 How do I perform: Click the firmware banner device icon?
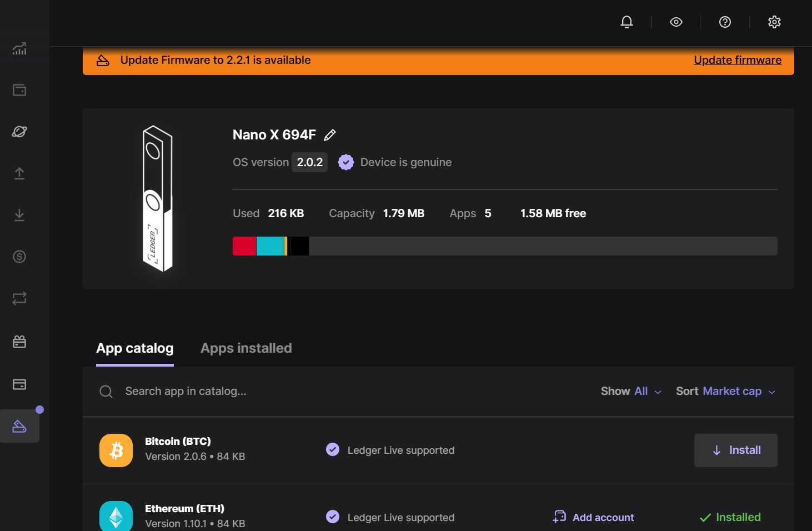[103, 60]
